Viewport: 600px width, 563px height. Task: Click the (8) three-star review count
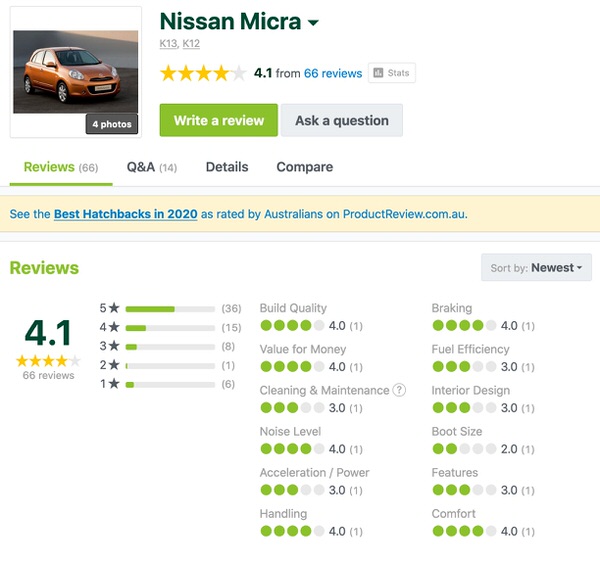coord(228,346)
